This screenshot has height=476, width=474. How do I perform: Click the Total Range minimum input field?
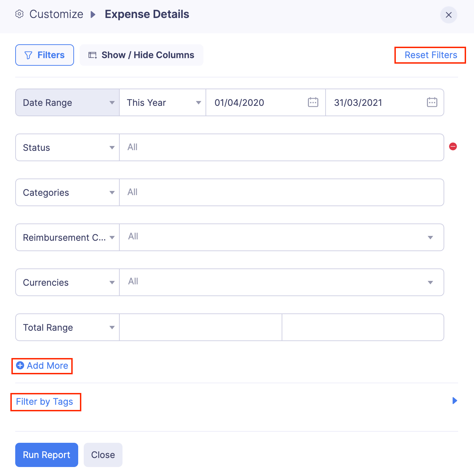(x=201, y=327)
